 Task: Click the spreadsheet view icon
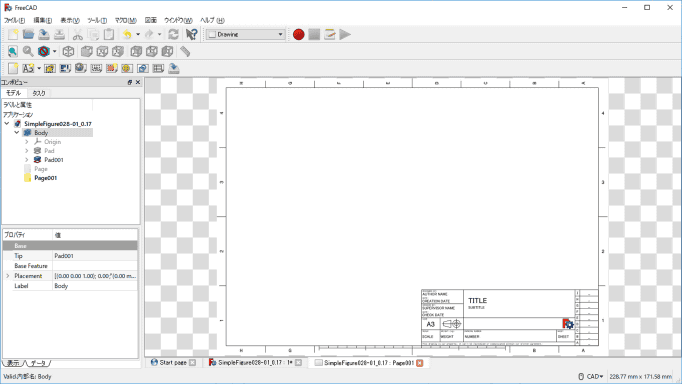[158, 68]
